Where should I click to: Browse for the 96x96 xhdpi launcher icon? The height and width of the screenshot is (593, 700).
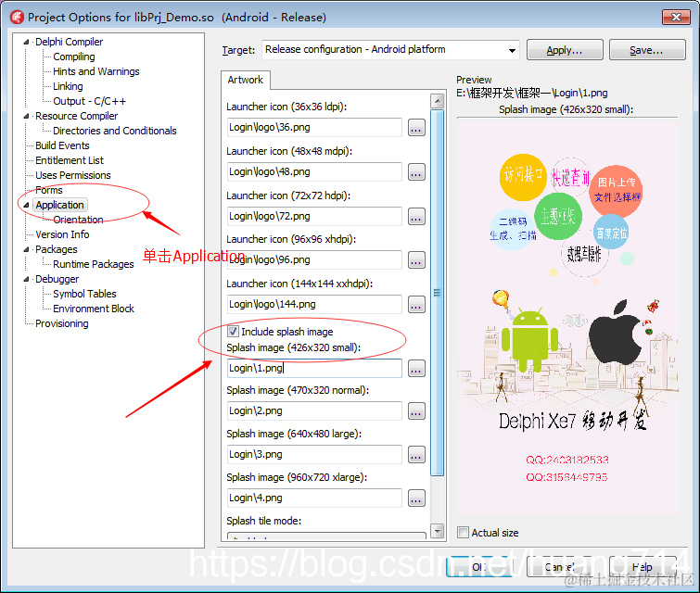[416, 260]
